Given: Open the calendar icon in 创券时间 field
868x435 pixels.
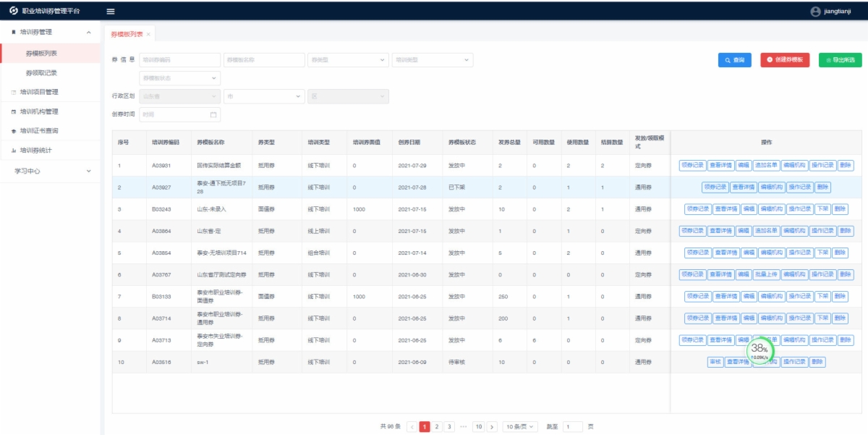Looking at the screenshot, I should [213, 114].
